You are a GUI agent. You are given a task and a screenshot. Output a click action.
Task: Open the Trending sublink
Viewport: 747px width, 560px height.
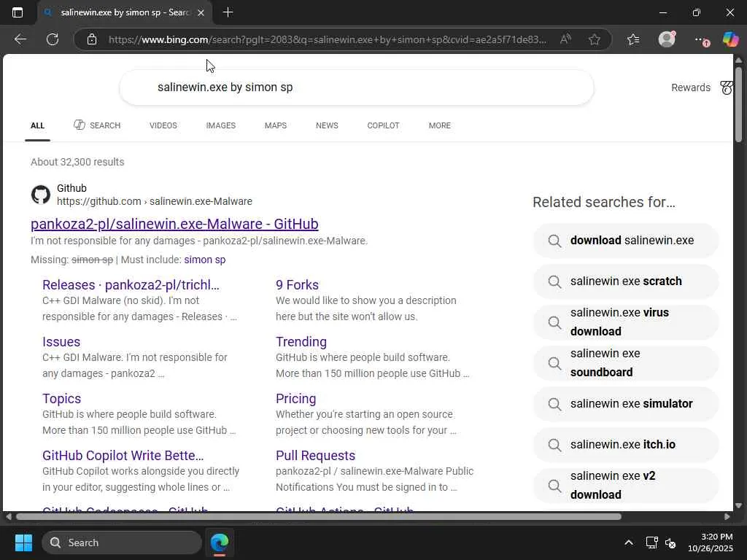[x=301, y=342]
